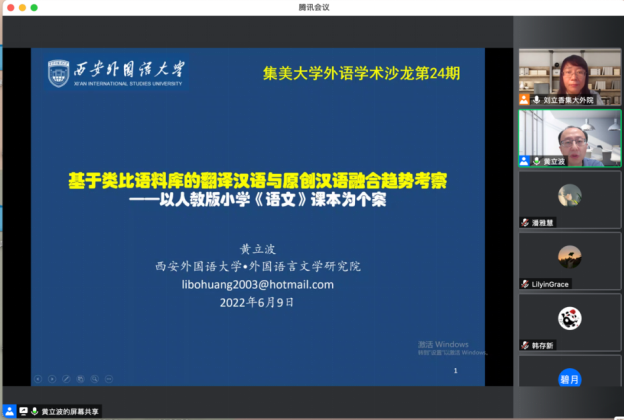Click muted microphone icon beside 韩存新

click(x=524, y=345)
